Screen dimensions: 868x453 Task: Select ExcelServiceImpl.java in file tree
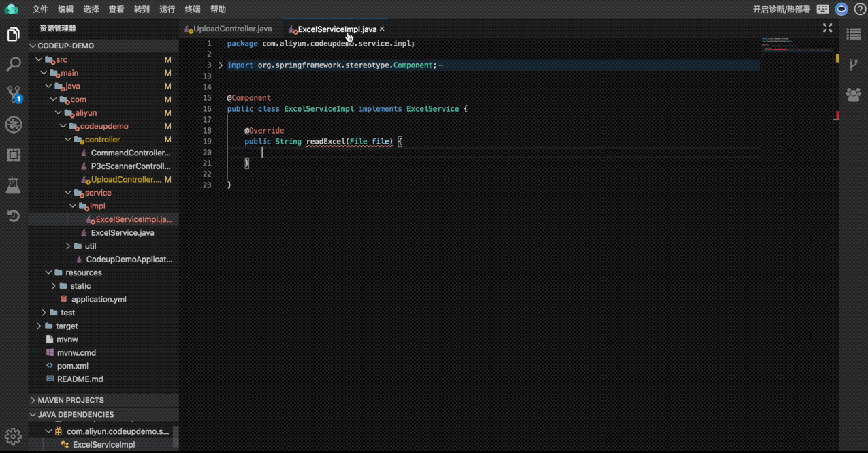[103, 219]
